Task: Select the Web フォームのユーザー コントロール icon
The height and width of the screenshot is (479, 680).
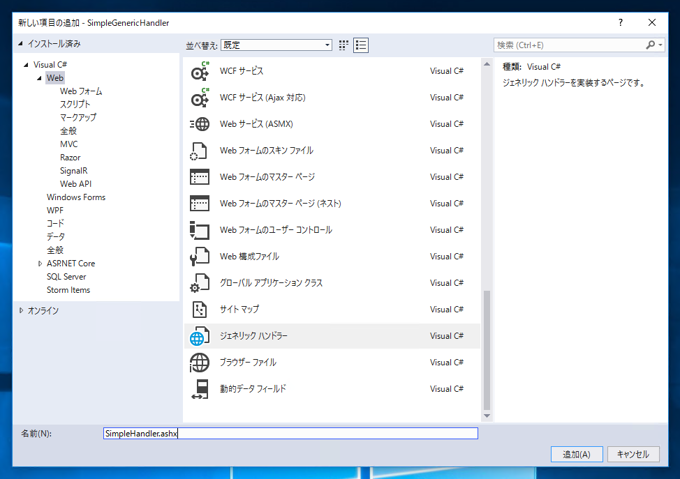Action: coord(199,230)
